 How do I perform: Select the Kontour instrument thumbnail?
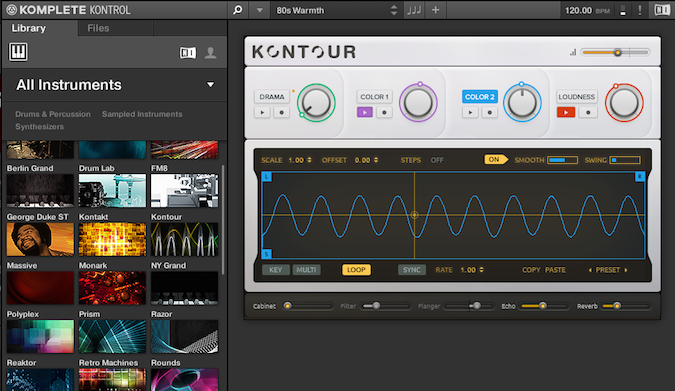point(184,239)
